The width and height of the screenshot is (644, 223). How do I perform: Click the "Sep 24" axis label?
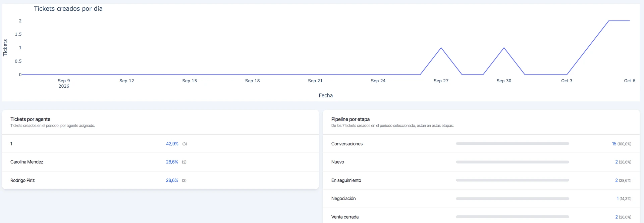[378, 81]
